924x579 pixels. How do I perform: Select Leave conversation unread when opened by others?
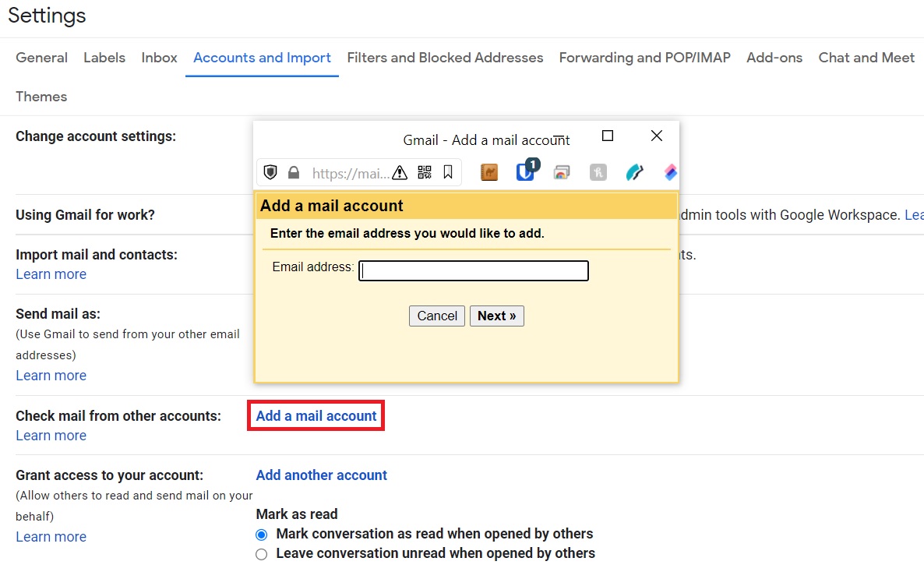(x=262, y=554)
